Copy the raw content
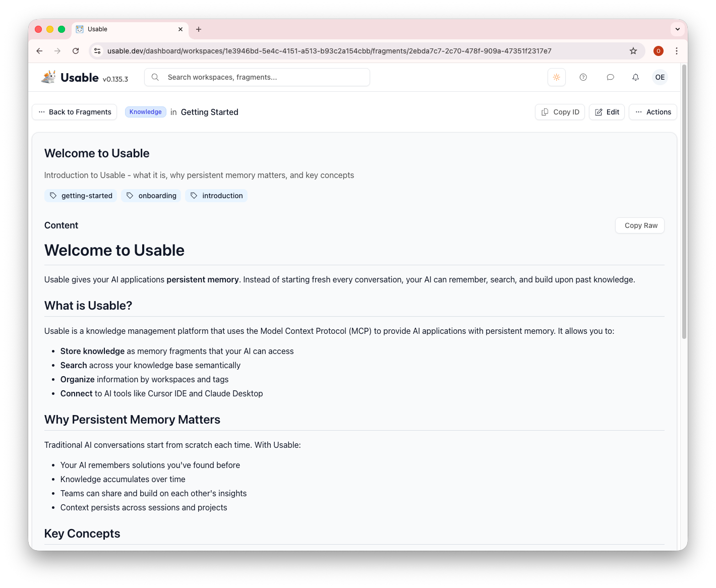This screenshot has width=716, height=588. (x=640, y=225)
